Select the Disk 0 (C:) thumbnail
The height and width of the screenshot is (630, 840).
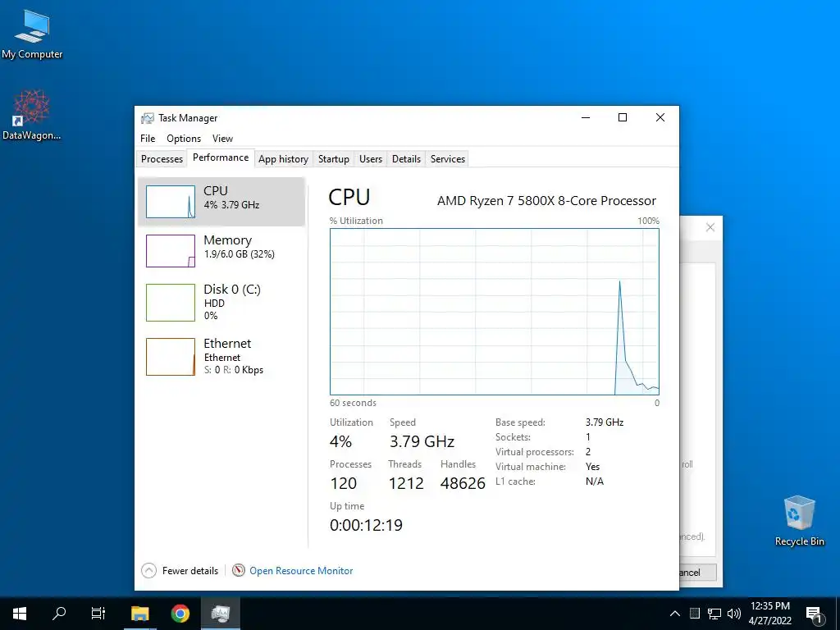[x=171, y=303]
